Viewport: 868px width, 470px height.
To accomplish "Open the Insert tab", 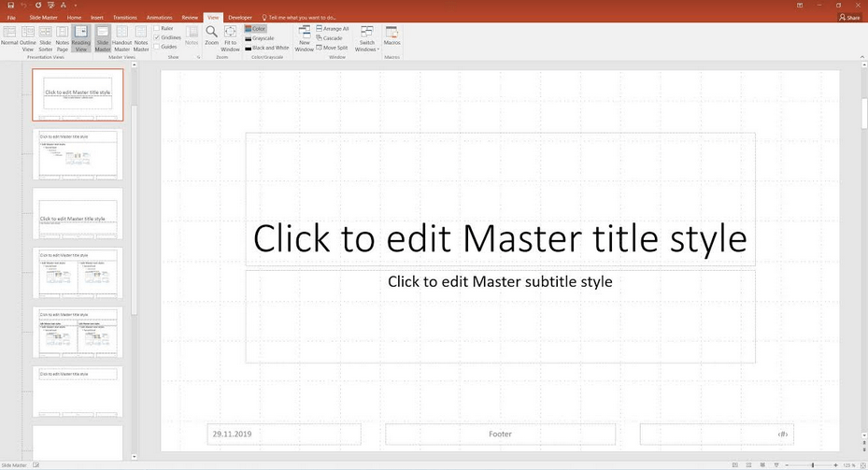I will pyautogui.click(x=97, y=17).
